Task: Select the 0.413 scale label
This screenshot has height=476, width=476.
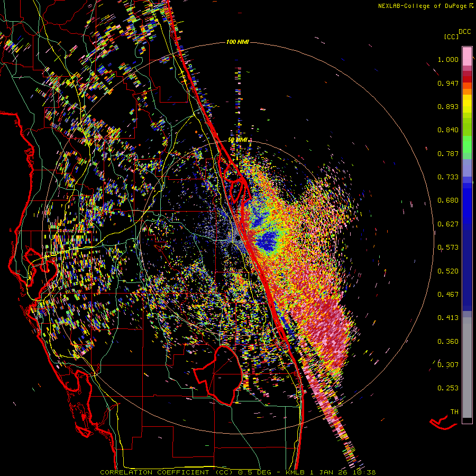Action: pos(448,318)
